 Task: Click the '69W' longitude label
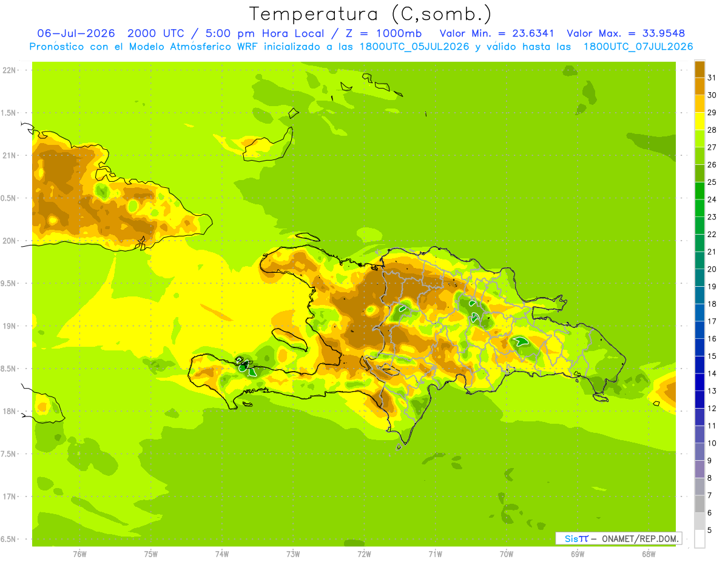[577, 554]
